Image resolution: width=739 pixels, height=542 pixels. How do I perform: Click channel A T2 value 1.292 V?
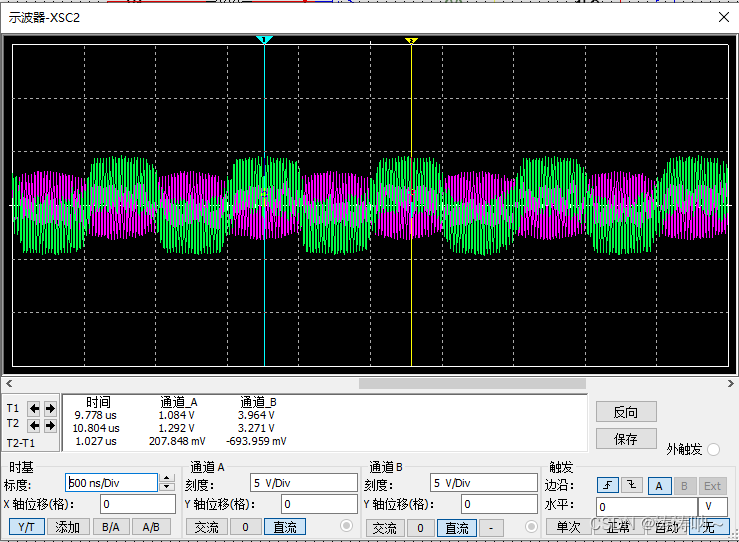pyautogui.click(x=176, y=428)
